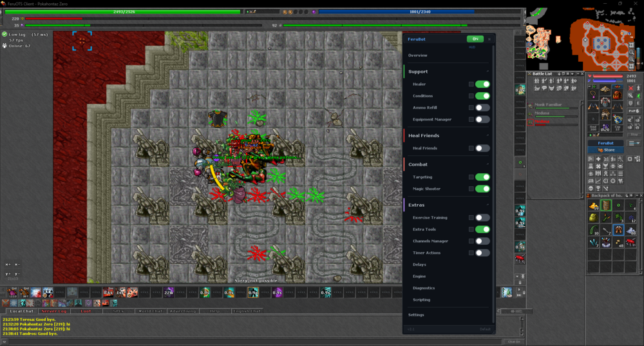Switch to the English Chat tab
Screen dimensions: 644x346
247,311
